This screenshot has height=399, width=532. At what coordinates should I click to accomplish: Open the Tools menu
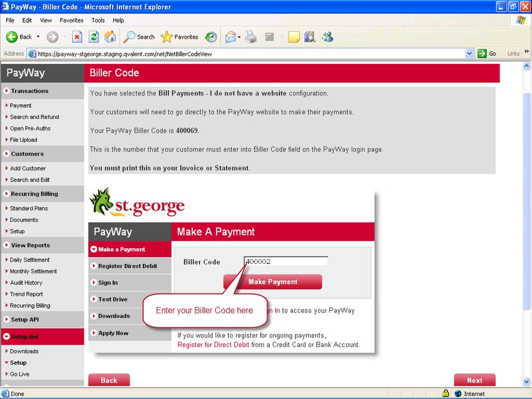pos(98,21)
